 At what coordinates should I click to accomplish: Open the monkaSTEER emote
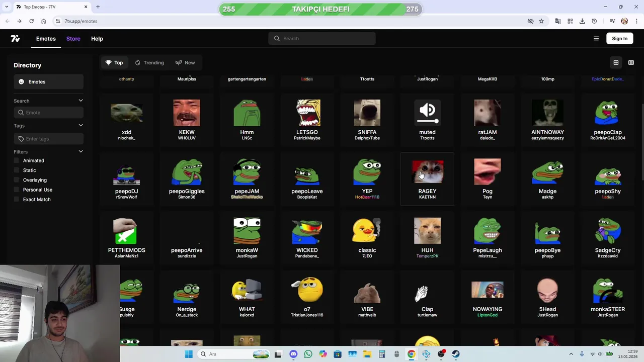[608, 297]
